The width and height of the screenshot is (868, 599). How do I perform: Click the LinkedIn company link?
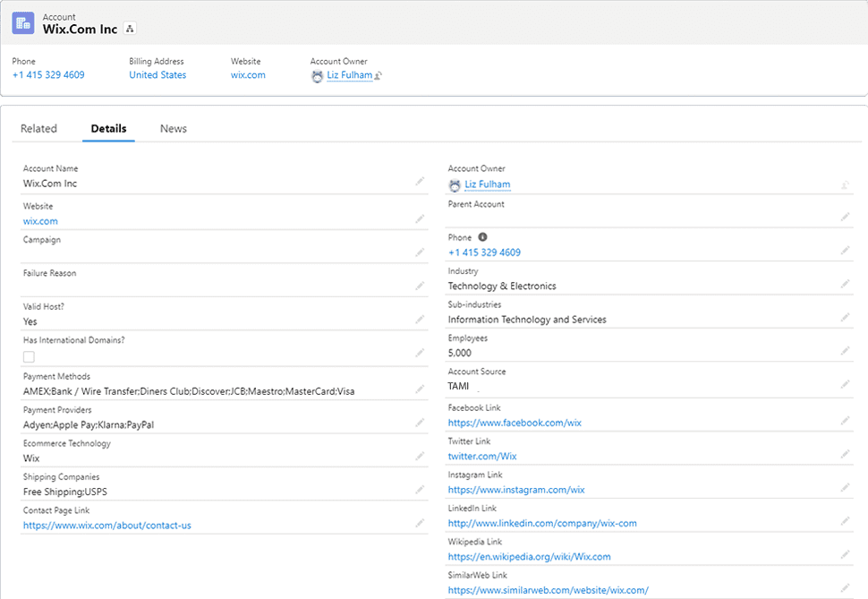(x=542, y=523)
